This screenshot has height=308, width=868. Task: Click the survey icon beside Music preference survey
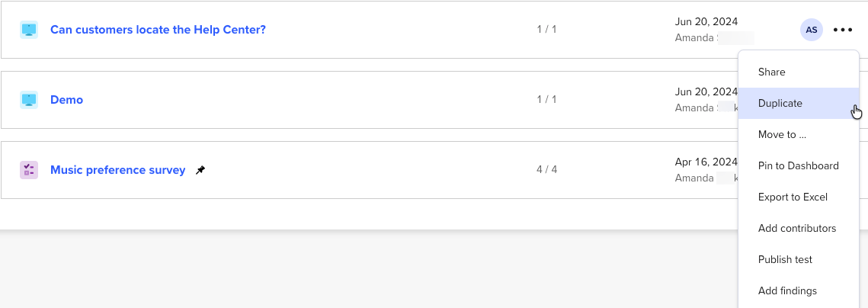(29, 170)
